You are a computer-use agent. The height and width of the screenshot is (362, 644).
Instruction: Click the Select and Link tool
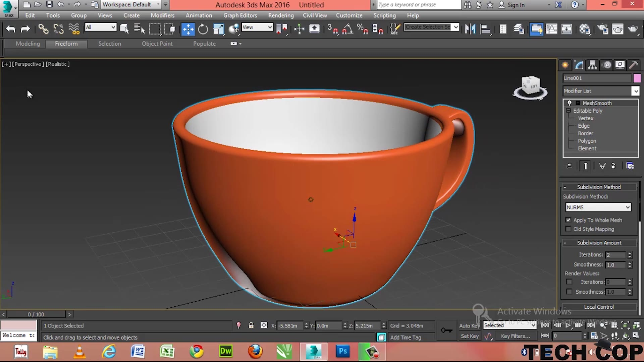pyautogui.click(x=43, y=28)
